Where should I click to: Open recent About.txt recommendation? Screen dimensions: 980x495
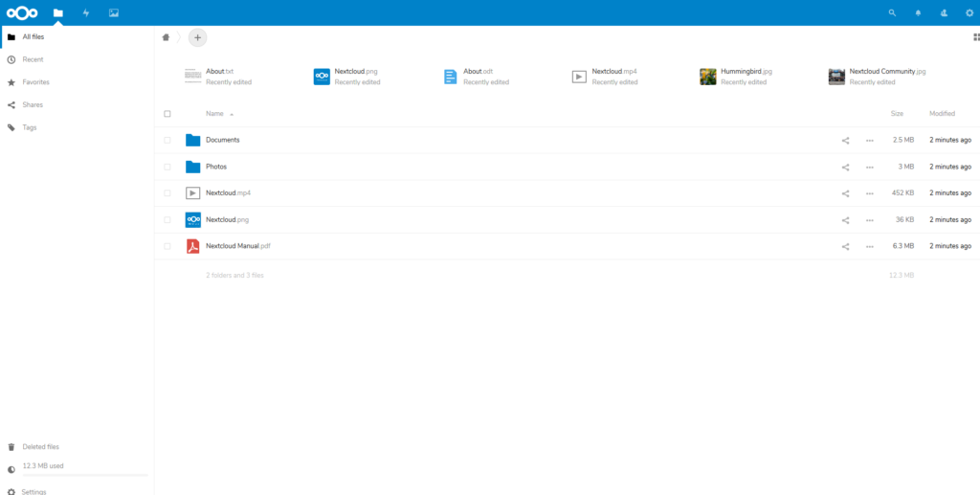coord(219,77)
